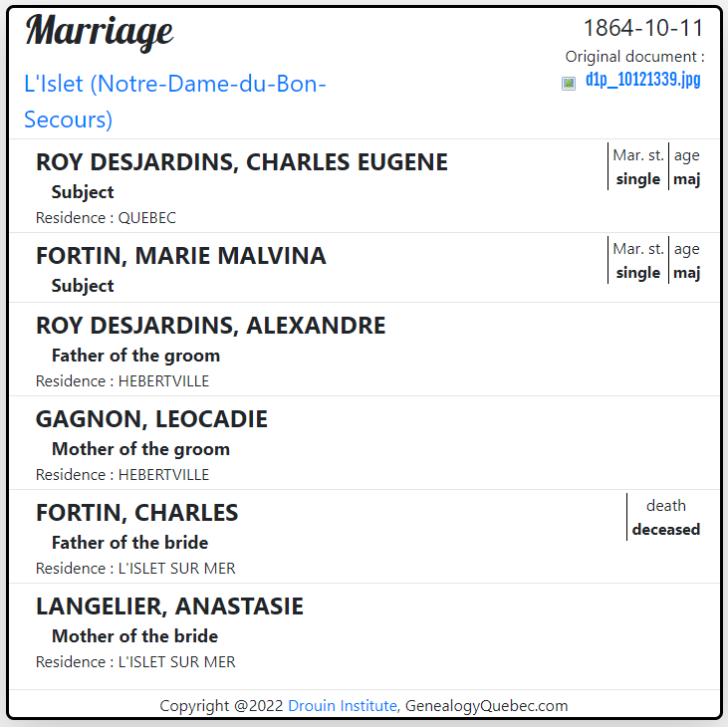Click the image file icon beside d1p_10121339.jpg
The width and height of the screenshot is (728, 727).
pos(569,84)
